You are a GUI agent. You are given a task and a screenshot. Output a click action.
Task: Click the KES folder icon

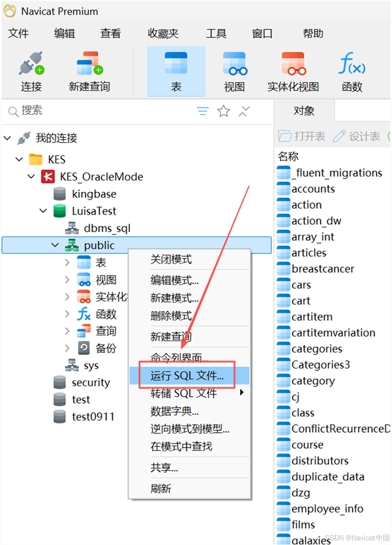(x=35, y=159)
